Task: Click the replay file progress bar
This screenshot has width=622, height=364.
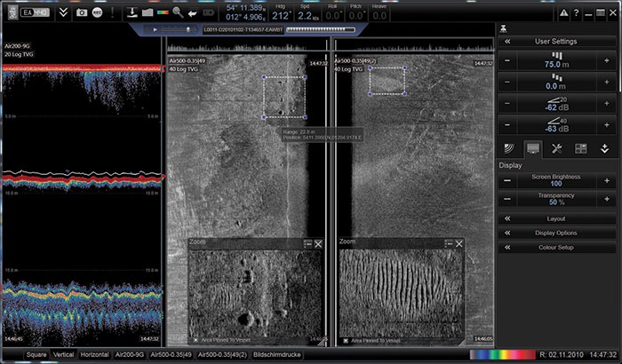Action: coord(321,29)
